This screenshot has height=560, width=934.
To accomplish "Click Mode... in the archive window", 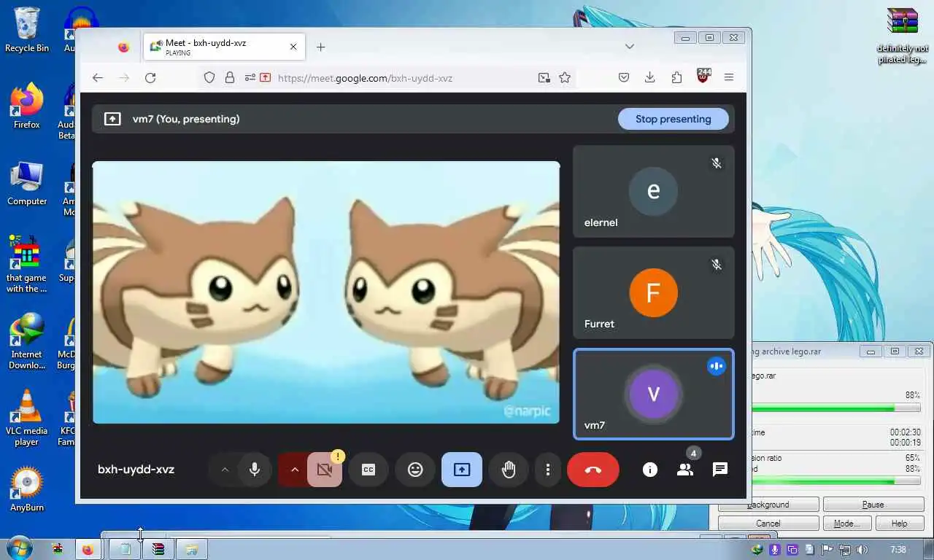I will 846,524.
